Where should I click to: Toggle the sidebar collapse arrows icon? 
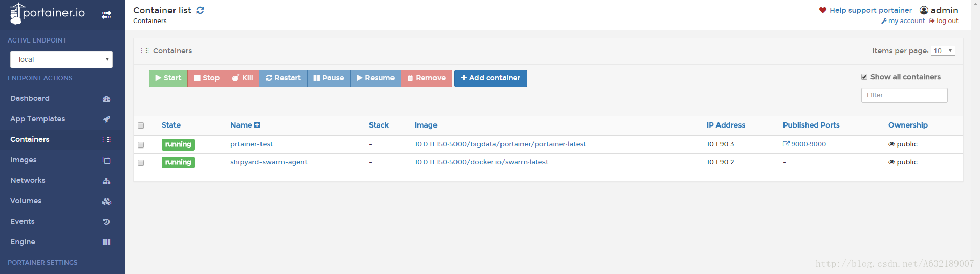[106, 15]
